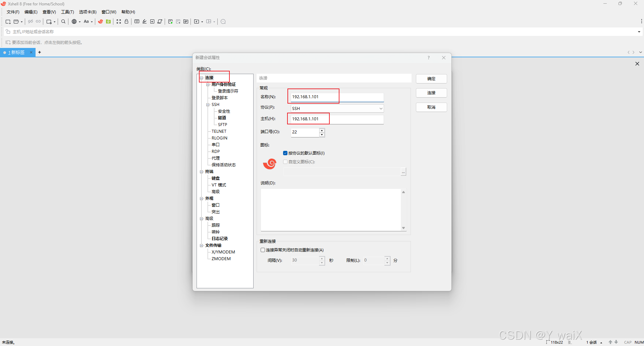Screen dimensions: 644x346
Task: Collapse the 用户身份验证 tree node
Action: click(x=208, y=84)
